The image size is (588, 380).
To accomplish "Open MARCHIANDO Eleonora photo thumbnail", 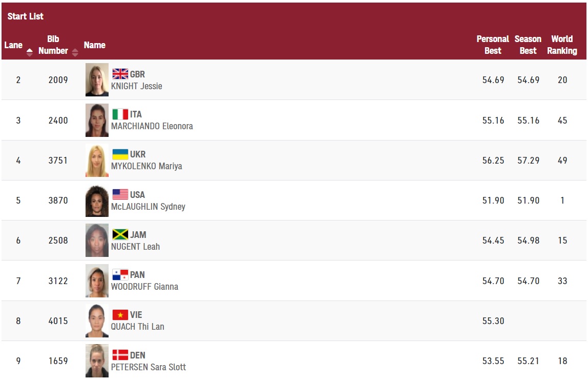I will (x=97, y=120).
